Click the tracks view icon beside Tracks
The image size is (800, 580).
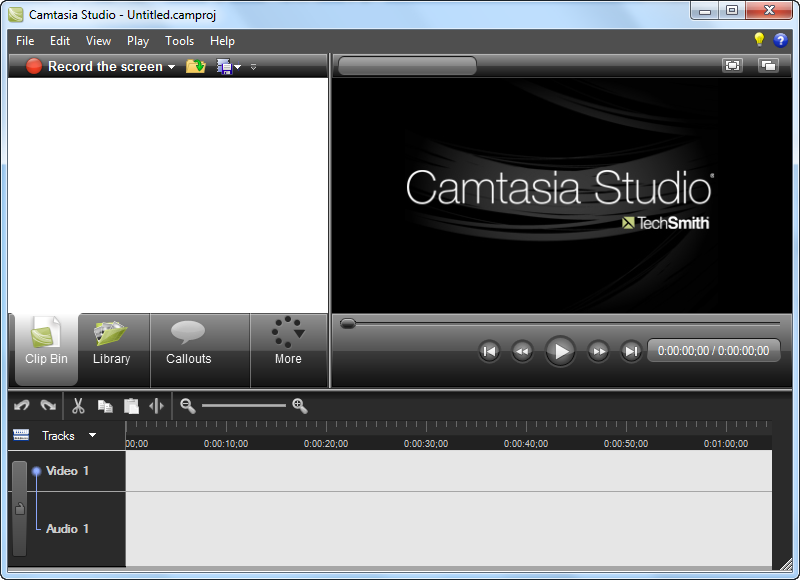tap(21, 435)
